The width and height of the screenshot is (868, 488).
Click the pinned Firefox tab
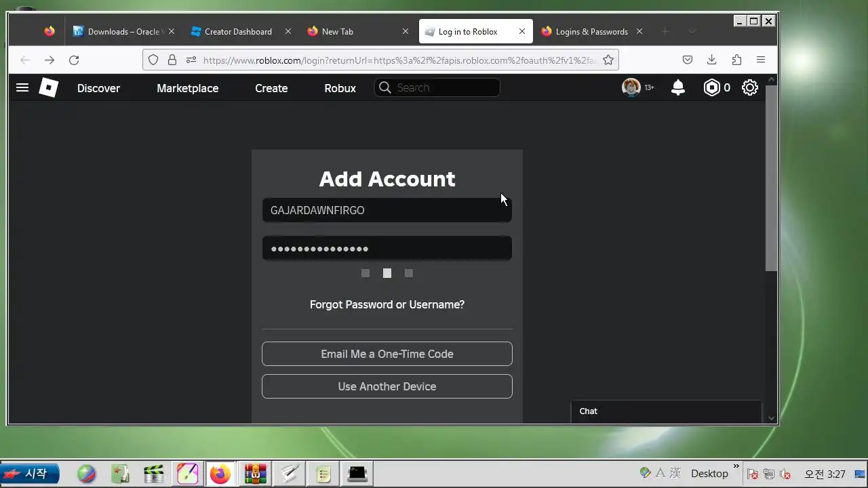(50, 31)
